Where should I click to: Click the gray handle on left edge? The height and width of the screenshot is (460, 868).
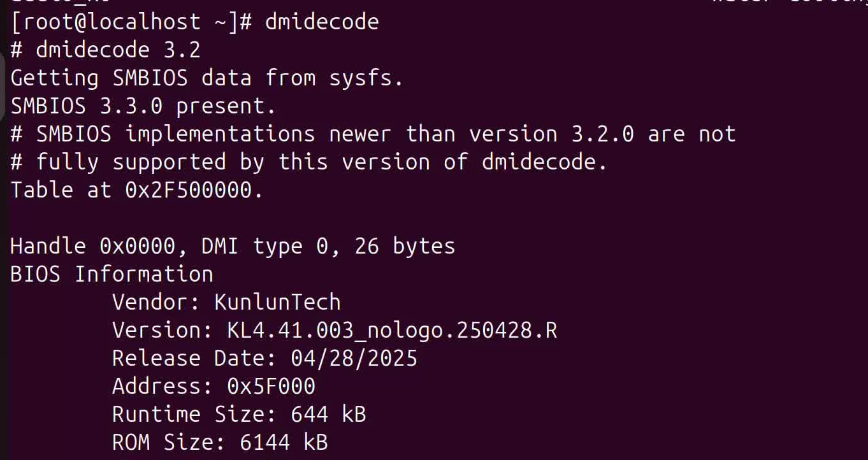(3, 86)
